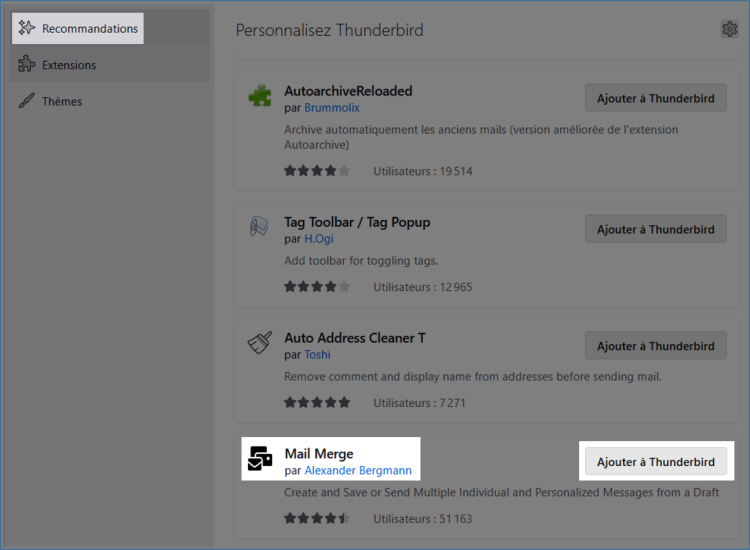Click the Mail Merge star rating
Image resolution: width=750 pixels, height=550 pixels.
pyautogui.click(x=317, y=518)
